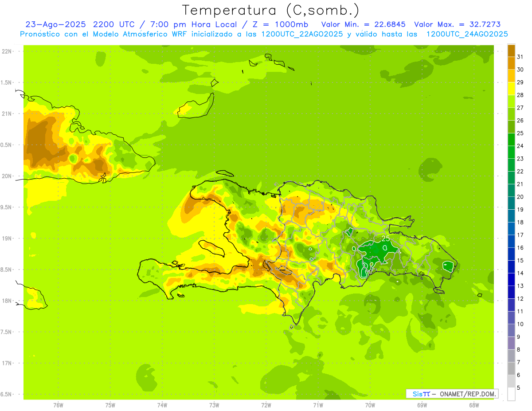
Task: Click the "17N" latitude label
Action: pos(7,363)
